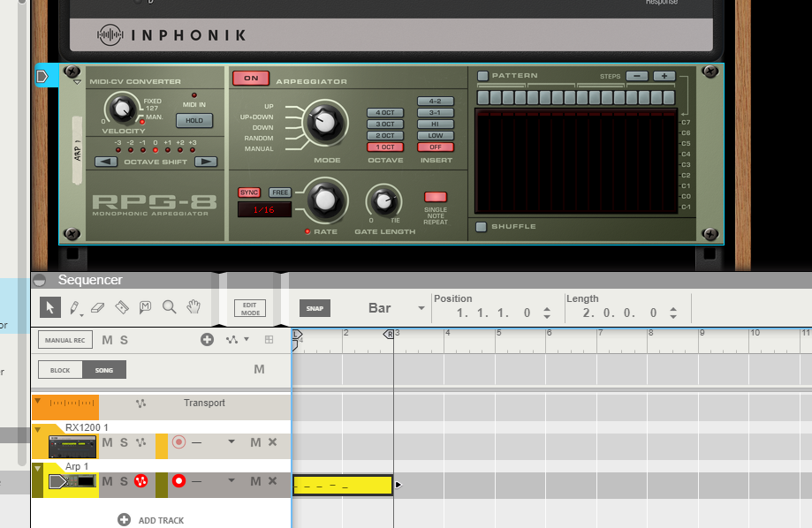Select the Magnify tool
The width and height of the screenshot is (812, 528).
[169, 307]
